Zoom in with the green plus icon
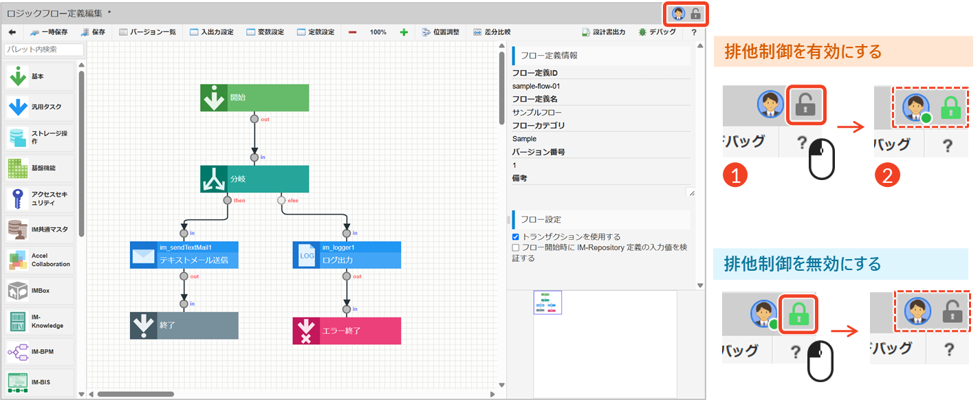 click(x=404, y=32)
